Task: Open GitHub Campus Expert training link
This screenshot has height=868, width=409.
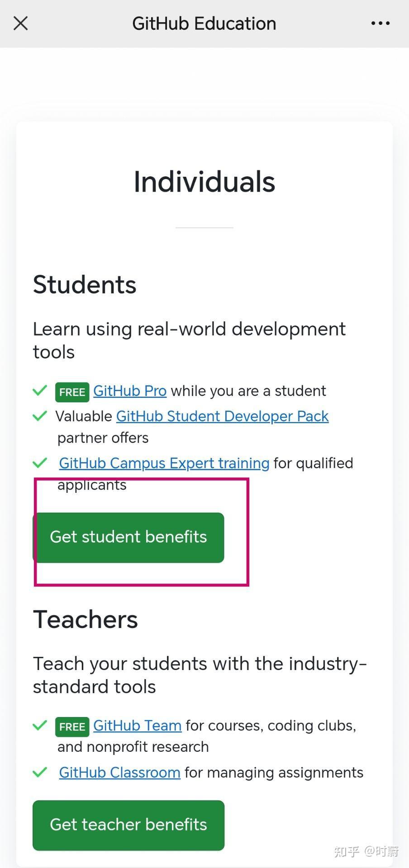Action: point(164,463)
